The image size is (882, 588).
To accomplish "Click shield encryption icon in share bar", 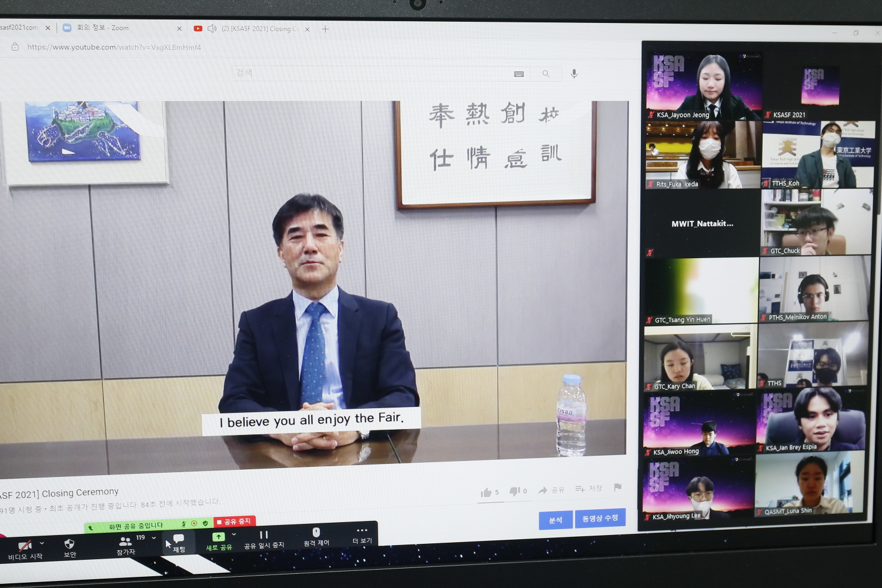I will (205, 523).
